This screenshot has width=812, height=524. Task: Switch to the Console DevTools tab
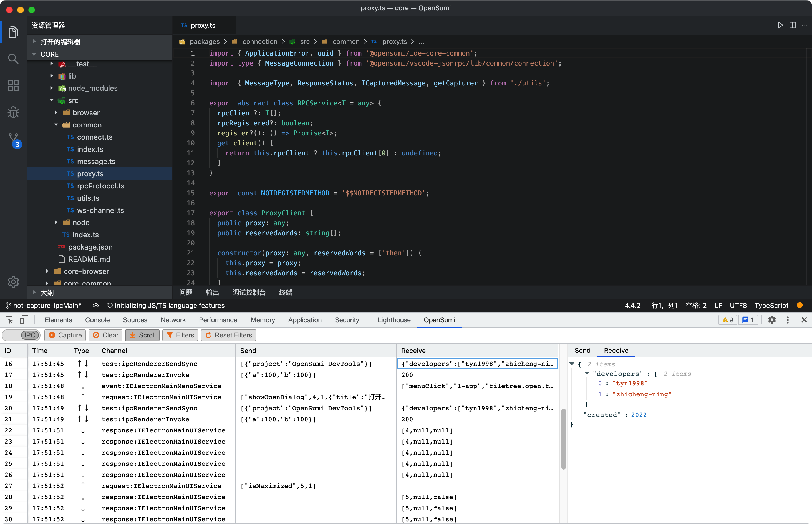click(x=97, y=320)
